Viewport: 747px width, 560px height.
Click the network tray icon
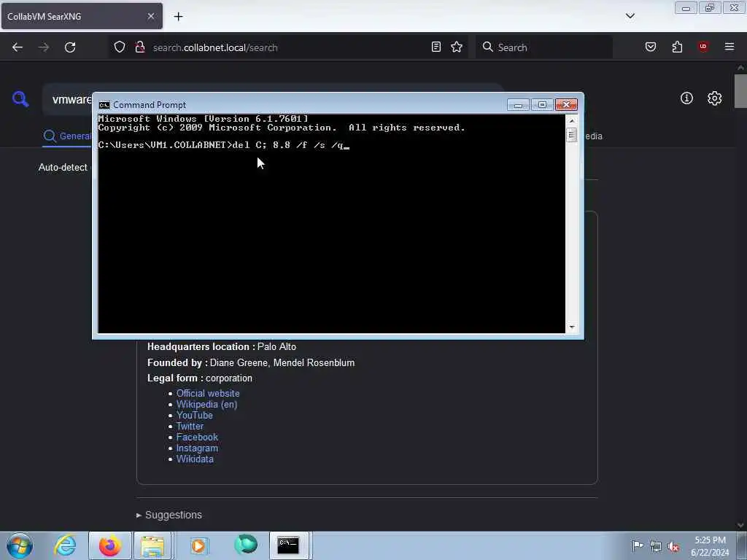pyautogui.click(x=656, y=547)
